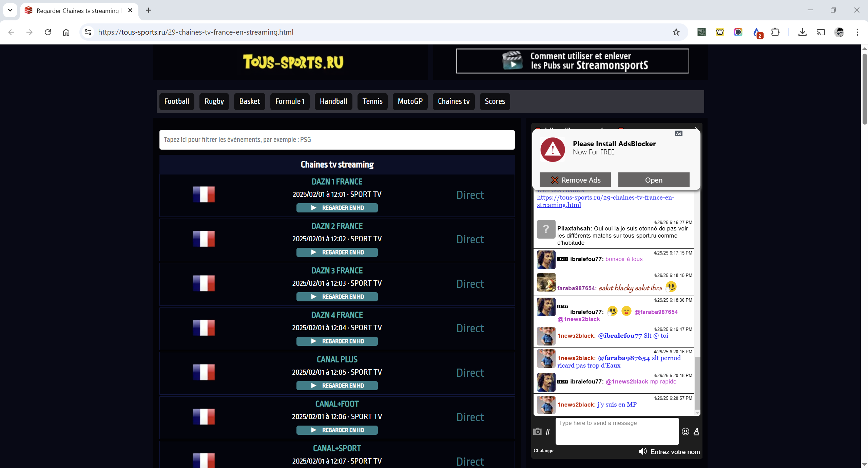This screenshot has width=868, height=468.
Task: Click the Tous-Sports.ru logo
Action: tap(293, 62)
